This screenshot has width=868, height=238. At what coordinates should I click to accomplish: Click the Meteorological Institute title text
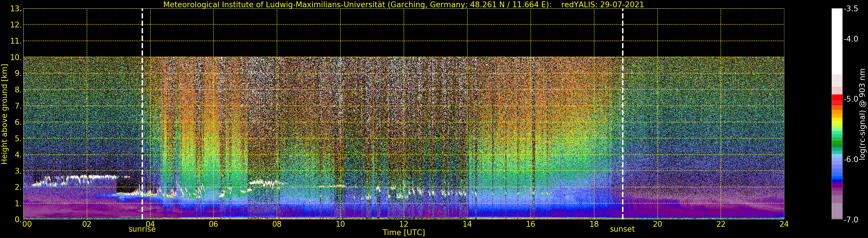point(357,5)
